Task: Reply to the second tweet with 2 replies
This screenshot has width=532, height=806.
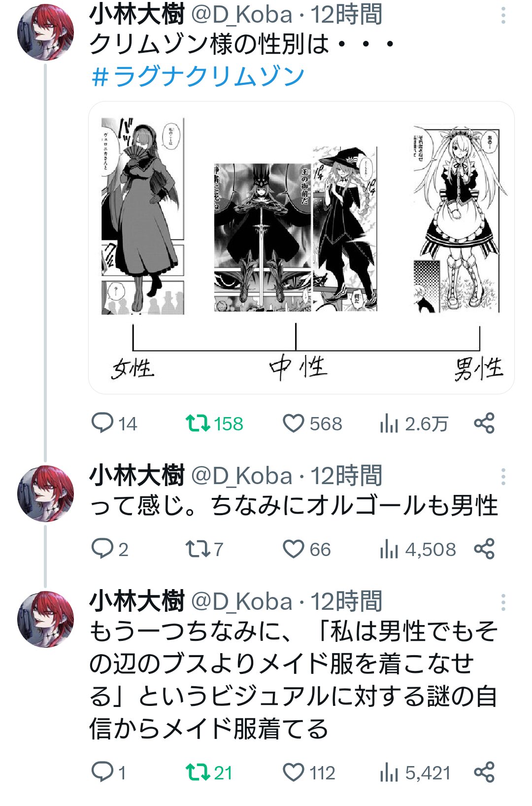Action: click(x=102, y=549)
